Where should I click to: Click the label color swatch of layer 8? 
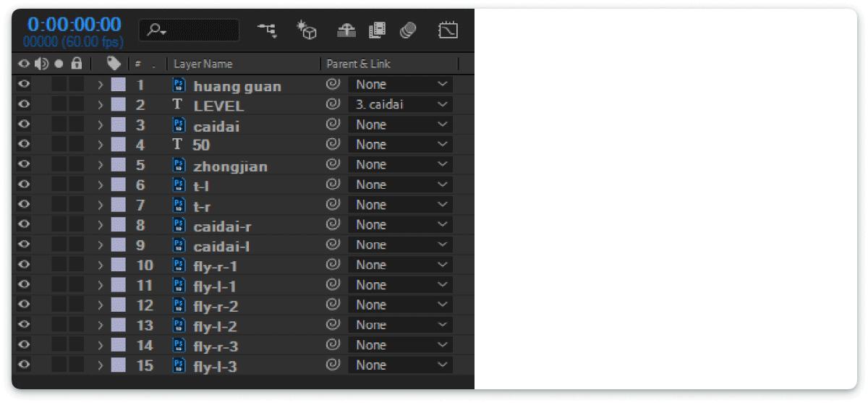pyautogui.click(x=118, y=225)
